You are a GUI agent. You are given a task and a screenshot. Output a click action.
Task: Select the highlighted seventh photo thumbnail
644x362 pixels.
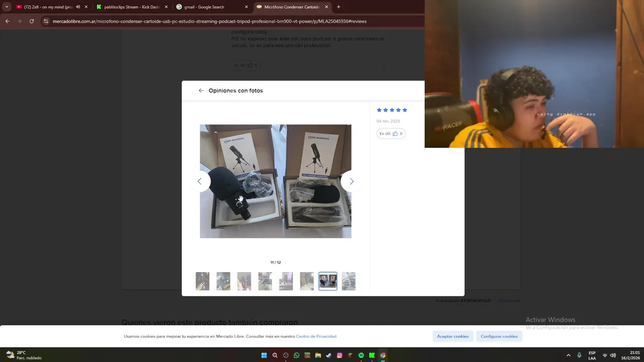click(x=328, y=281)
